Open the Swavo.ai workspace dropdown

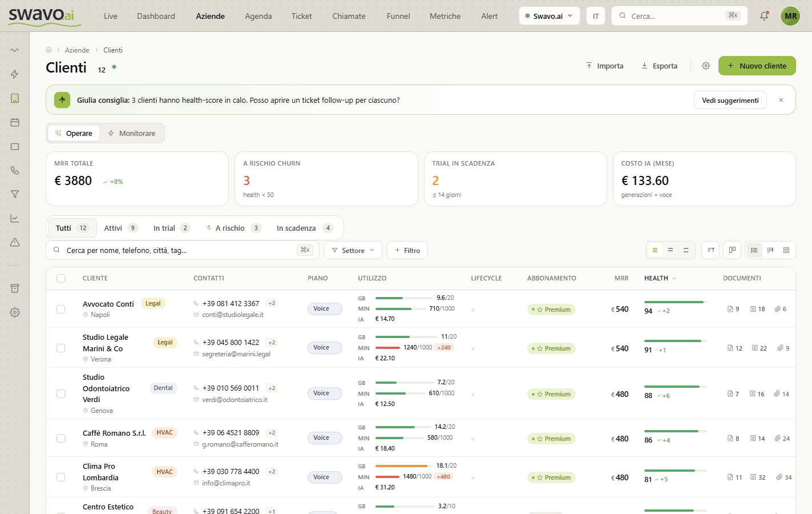pos(550,16)
